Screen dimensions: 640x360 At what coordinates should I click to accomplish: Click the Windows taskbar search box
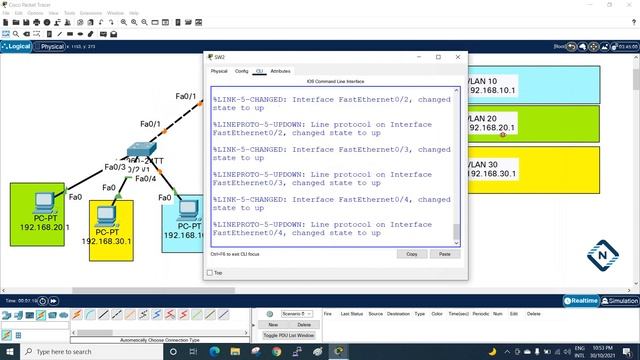click(92, 351)
